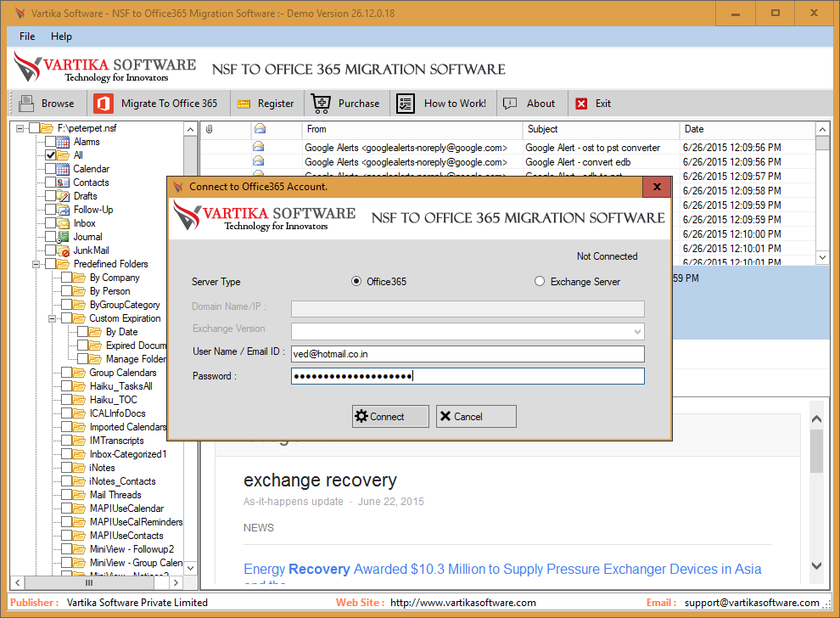Click the About speech bubble icon

[510, 104]
